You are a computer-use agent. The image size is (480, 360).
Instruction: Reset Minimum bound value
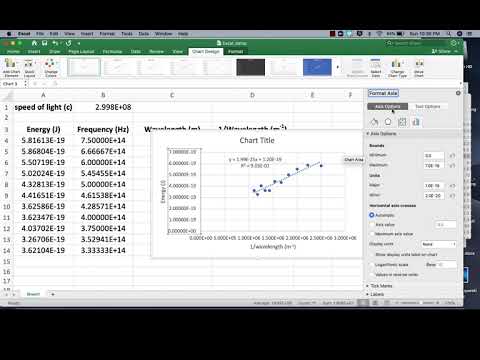point(452,155)
